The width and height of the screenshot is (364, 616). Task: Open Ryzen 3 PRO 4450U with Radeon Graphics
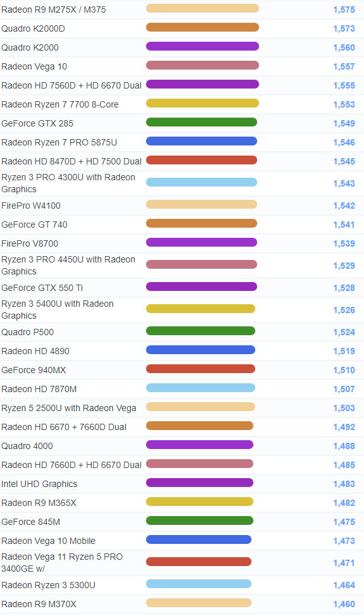[x=68, y=266]
